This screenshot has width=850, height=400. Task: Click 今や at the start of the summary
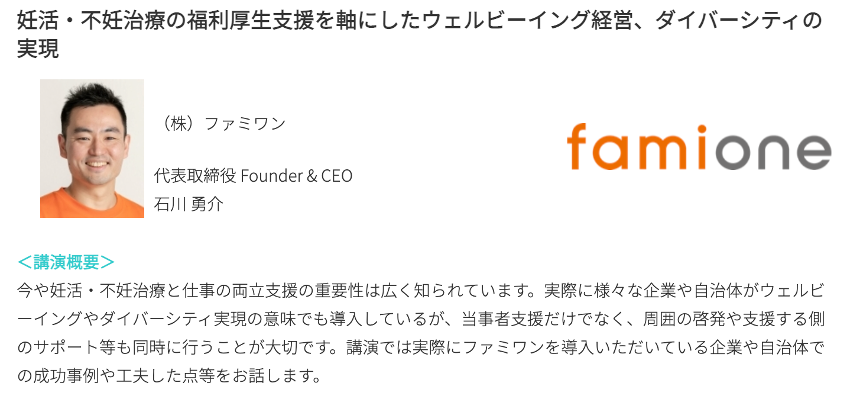33,291
